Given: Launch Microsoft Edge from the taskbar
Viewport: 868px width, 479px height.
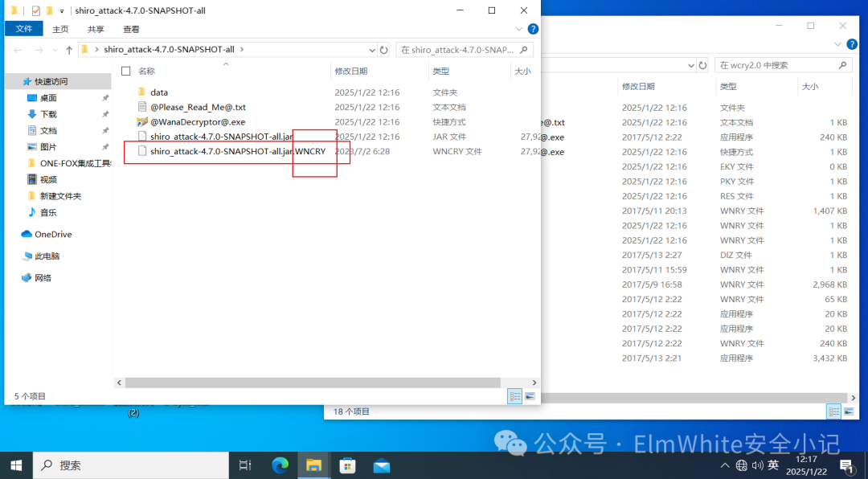Looking at the screenshot, I should (280, 465).
